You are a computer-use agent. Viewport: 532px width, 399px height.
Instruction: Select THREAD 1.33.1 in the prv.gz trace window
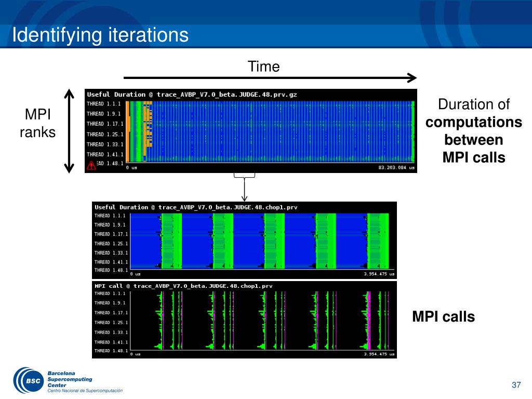105,144
